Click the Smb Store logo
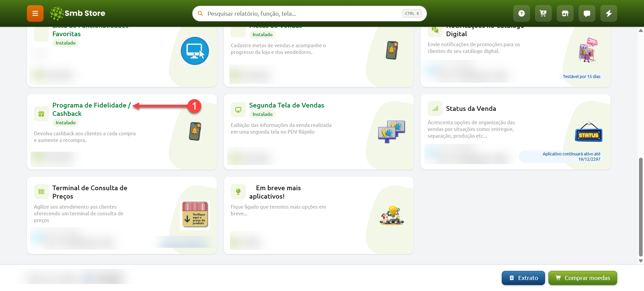 click(77, 13)
